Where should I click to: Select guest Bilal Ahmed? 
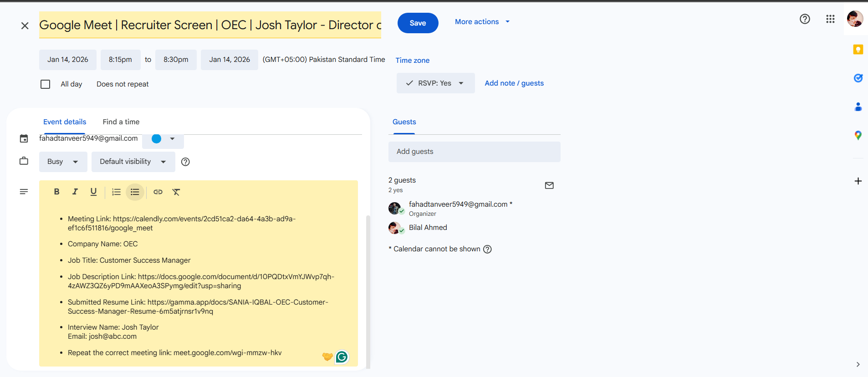point(428,228)
